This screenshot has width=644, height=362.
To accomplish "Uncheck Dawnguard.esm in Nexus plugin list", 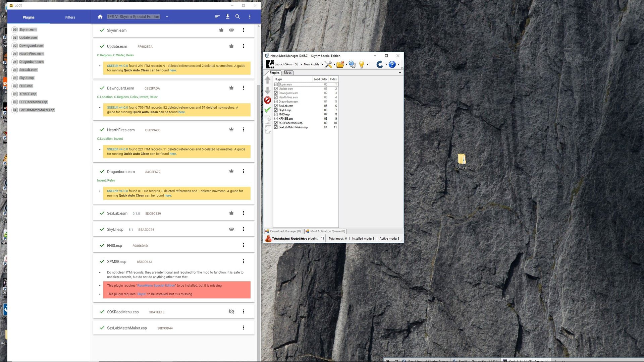I will (x=276, y=93).
